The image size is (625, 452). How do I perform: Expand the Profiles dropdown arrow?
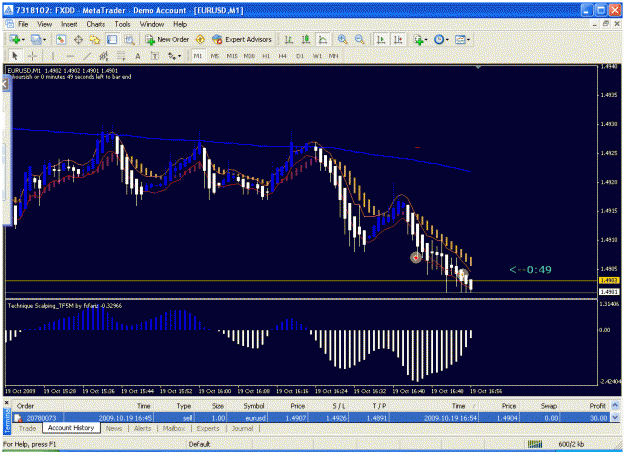[44, 39]
